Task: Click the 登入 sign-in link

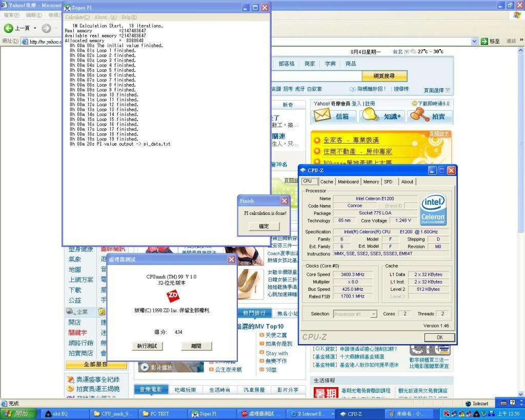Action: (356, 104)
